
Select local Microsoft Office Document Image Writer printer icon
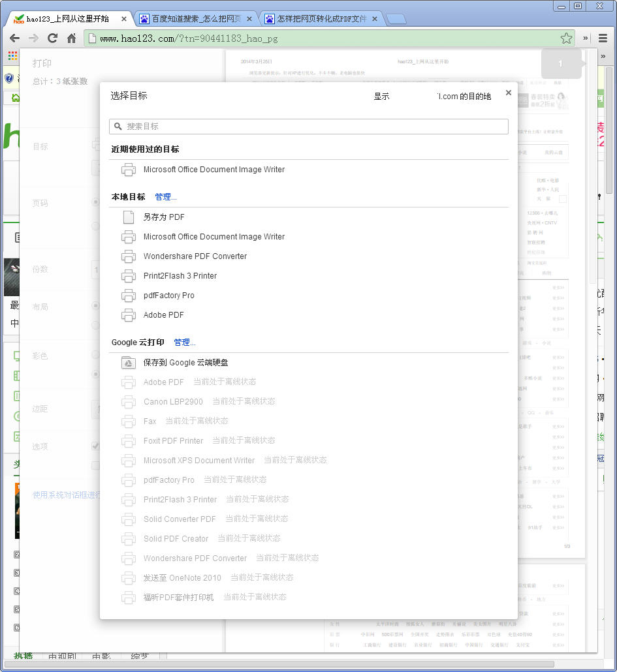(x=129, y=237)
